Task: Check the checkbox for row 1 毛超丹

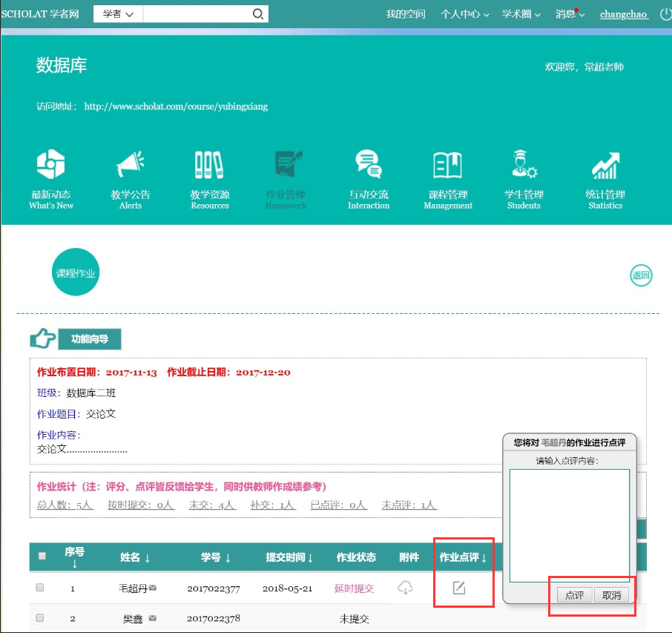Action: [x=40, y=588]
